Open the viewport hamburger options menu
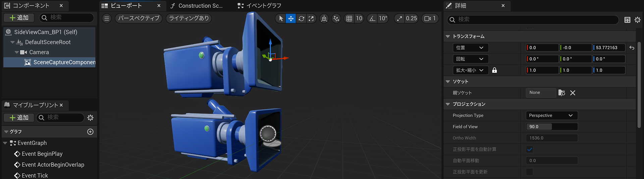 [107, 18]
